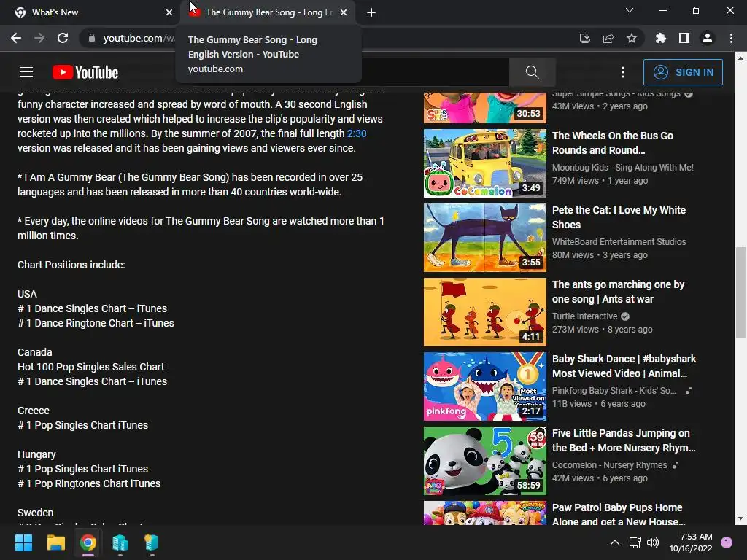Open notification center badge icon
Image resolution: width=747 pixels, height=560 pixels.
coord(727,542)
